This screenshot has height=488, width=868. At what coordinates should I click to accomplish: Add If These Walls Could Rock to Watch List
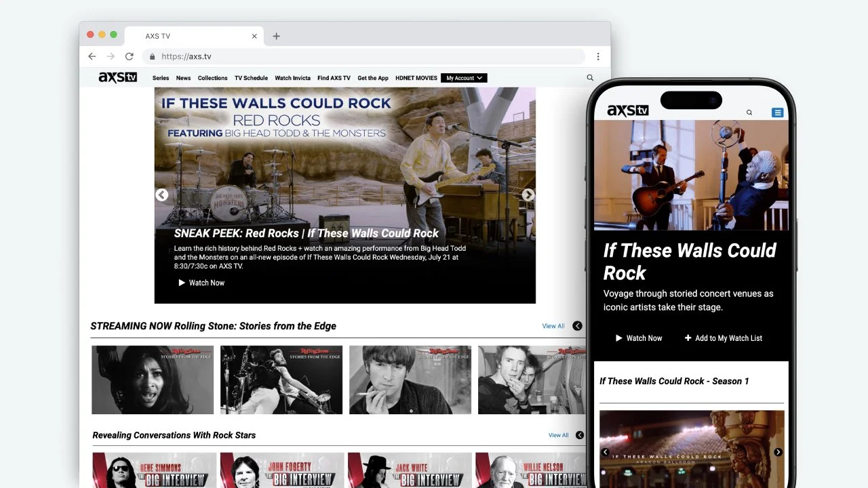tap(723, 338)
